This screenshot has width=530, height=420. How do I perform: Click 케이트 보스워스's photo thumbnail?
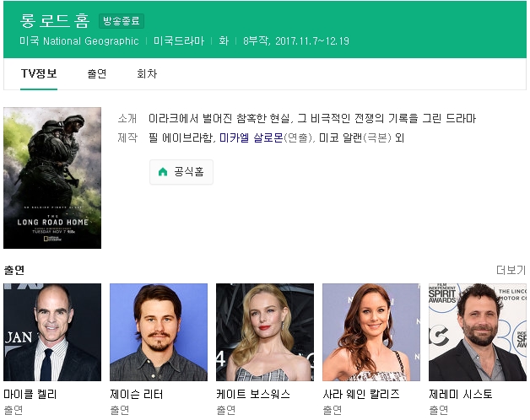pyautogui.click(x=265, y=332)
